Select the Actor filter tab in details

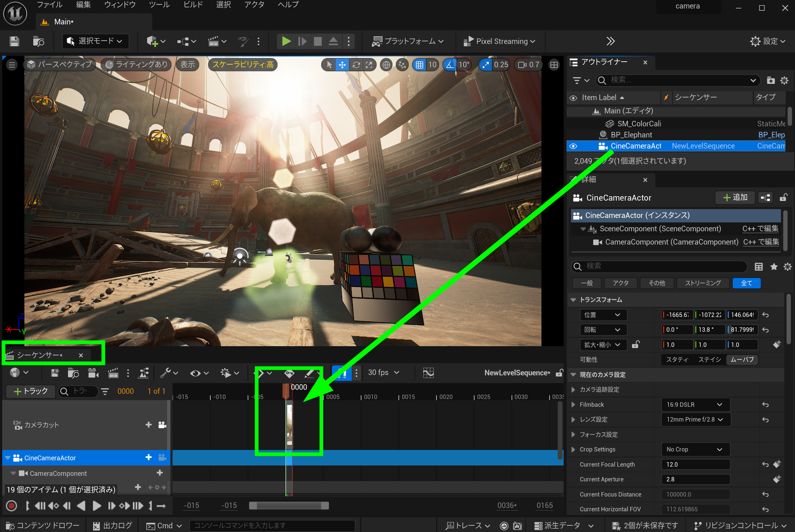pos(621,283)
